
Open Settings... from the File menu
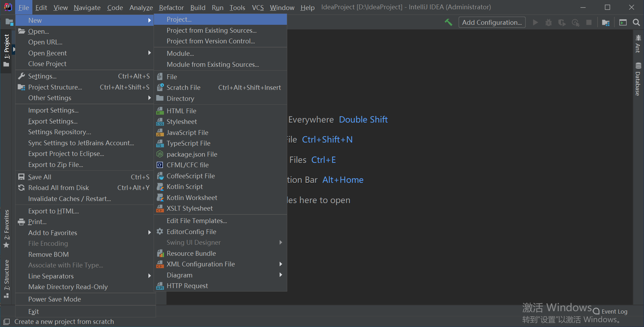[84, 76]
